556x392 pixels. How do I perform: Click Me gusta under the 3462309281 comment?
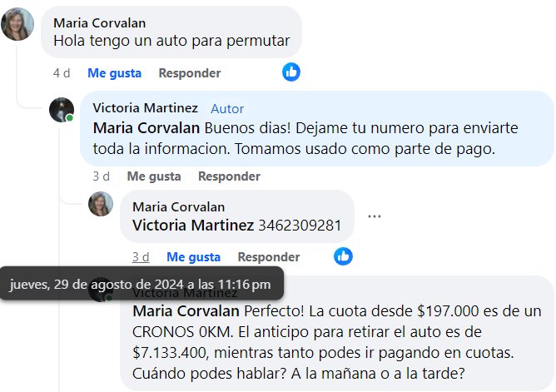coord(193,257)
